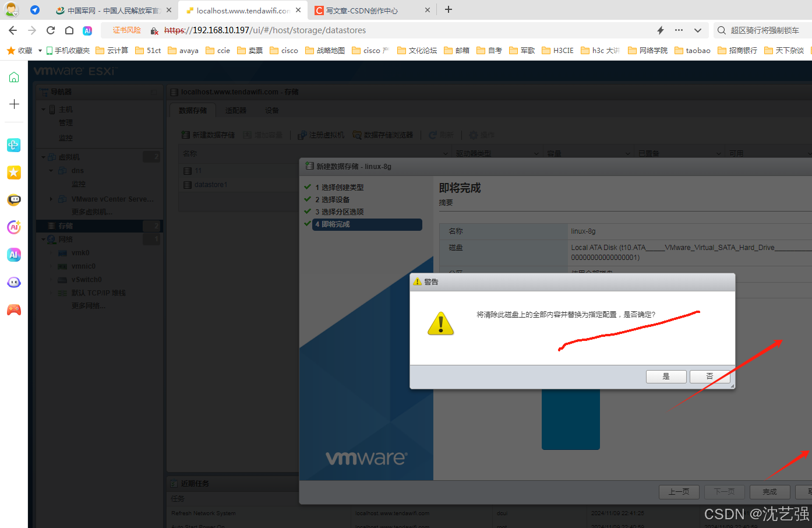Click the sidebar home icon
812x528 pixels.
(14, 77)
